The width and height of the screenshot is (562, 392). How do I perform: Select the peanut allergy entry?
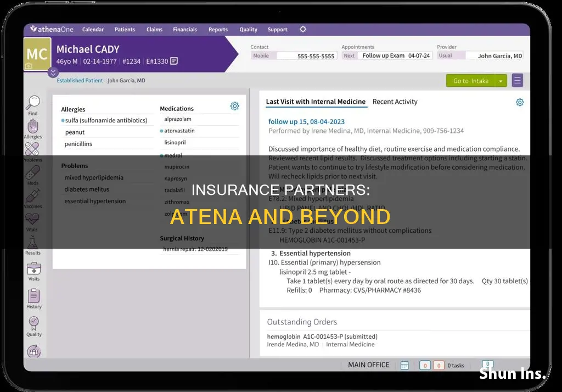75,132
